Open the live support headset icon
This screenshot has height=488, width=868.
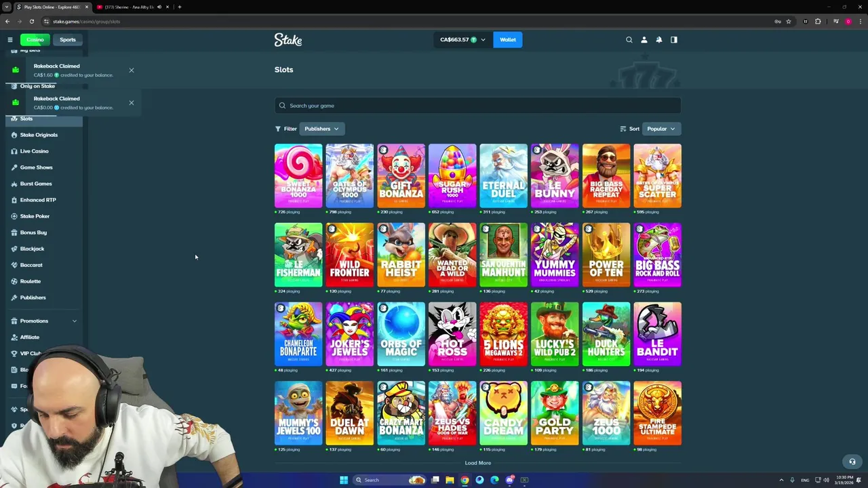pos(852,462)
